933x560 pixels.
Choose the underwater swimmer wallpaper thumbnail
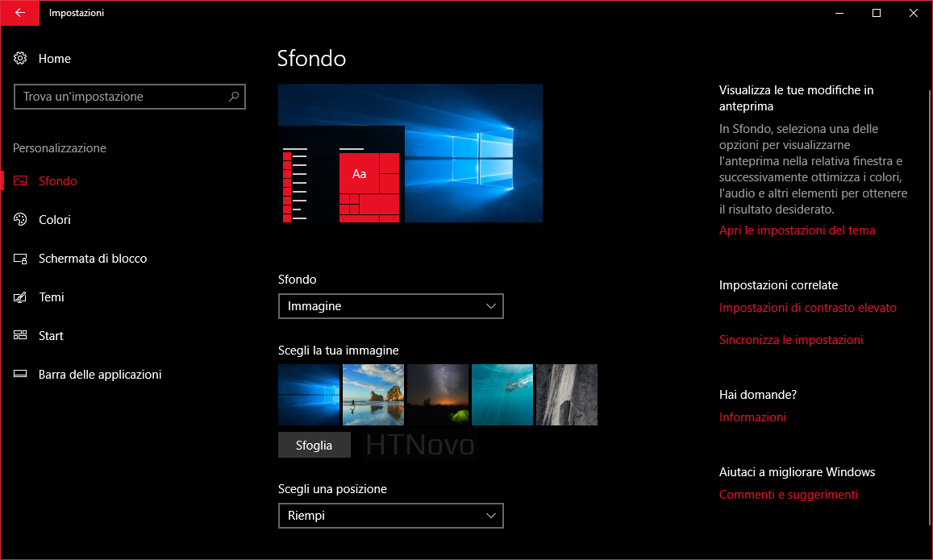[x=502, y=395]
